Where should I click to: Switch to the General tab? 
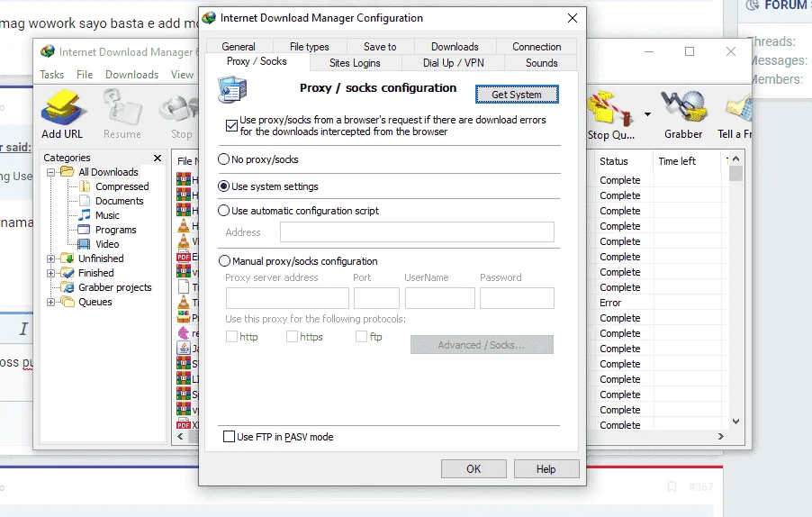click(239, 47)
